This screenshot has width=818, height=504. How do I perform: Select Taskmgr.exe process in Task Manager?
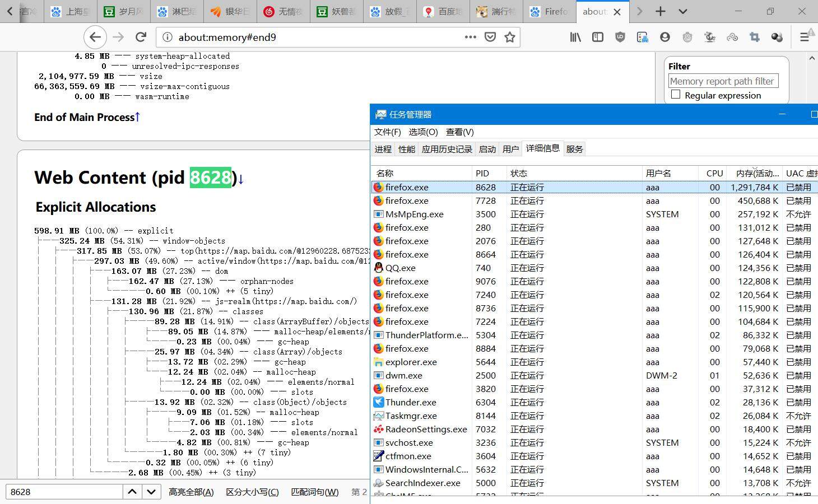click(x=594, y=416)
